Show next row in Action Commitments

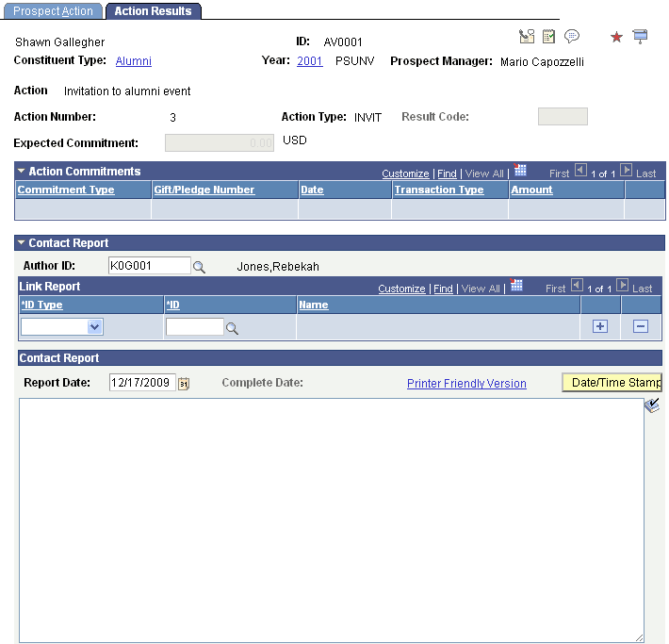(626, 171)
